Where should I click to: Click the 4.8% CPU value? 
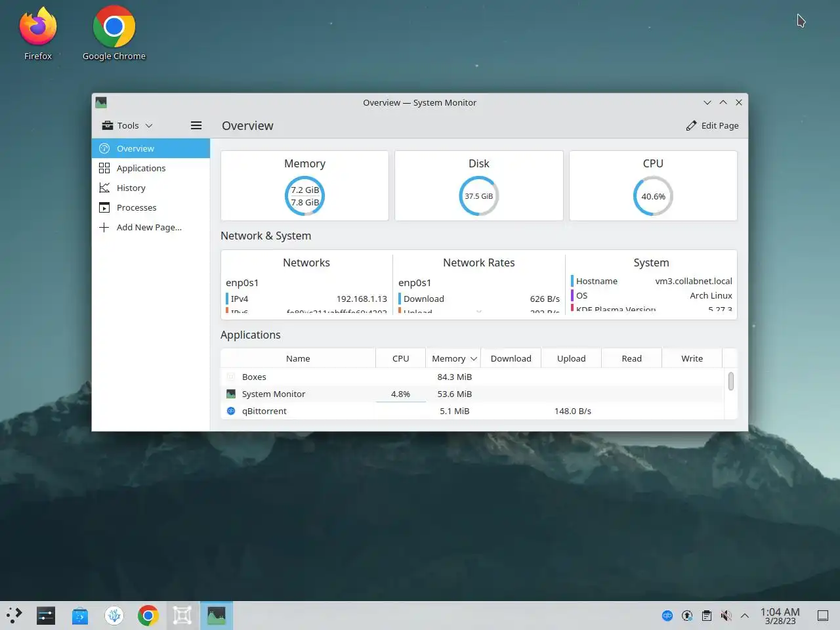[400, 394]
